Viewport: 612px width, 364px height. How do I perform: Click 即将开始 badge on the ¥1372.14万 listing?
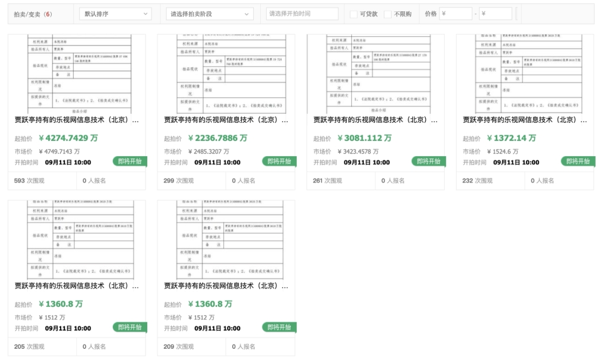(x=579, y=161)
